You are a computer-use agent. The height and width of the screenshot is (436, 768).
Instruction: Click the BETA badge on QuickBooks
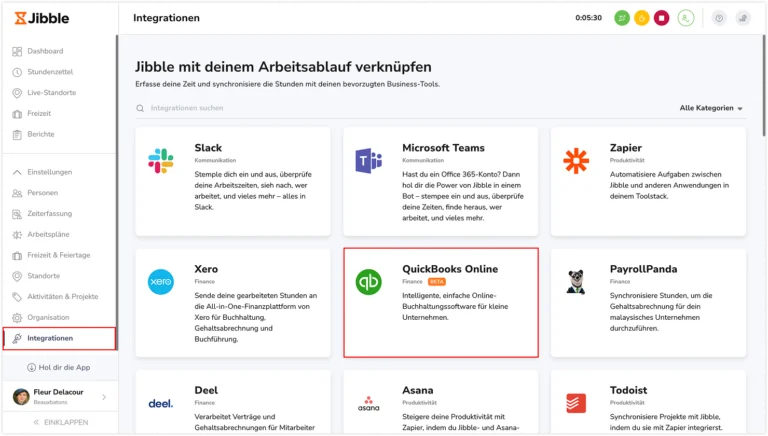coord(436,282)
